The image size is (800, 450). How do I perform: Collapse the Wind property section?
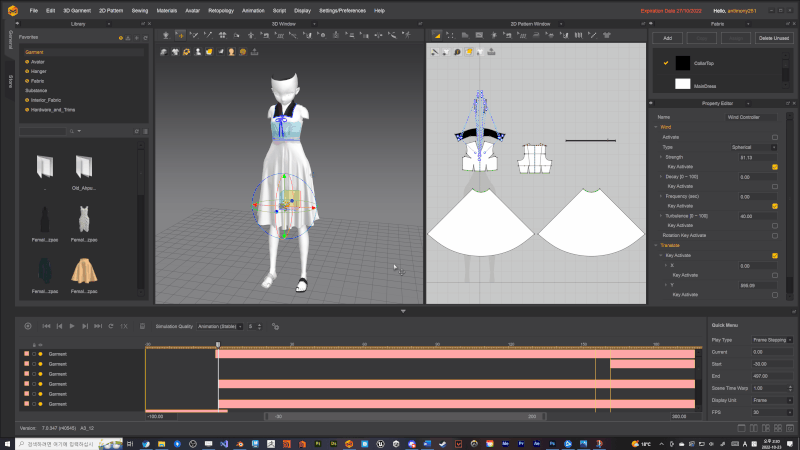655,127
